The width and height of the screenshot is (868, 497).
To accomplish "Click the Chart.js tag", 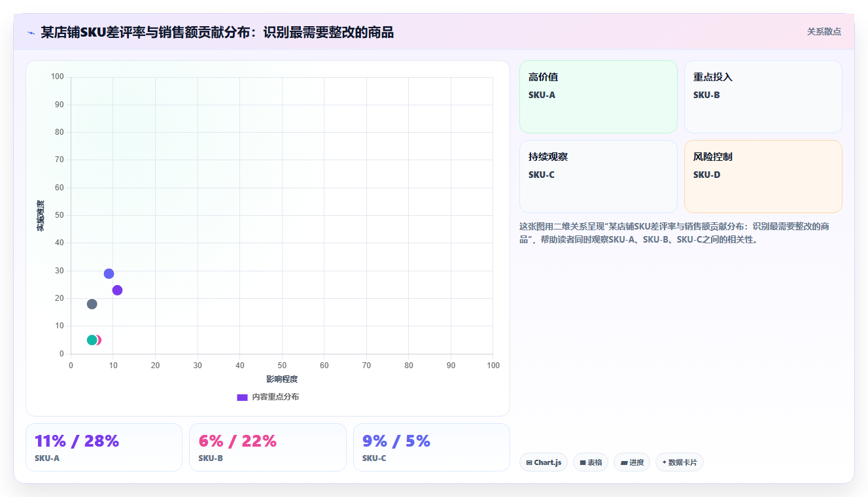I will (x=544, y=462).
